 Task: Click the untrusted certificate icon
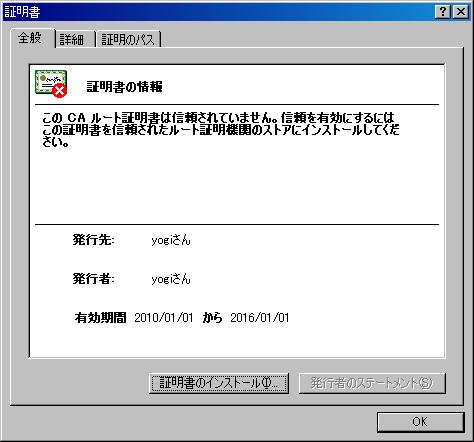pos(51,84)
